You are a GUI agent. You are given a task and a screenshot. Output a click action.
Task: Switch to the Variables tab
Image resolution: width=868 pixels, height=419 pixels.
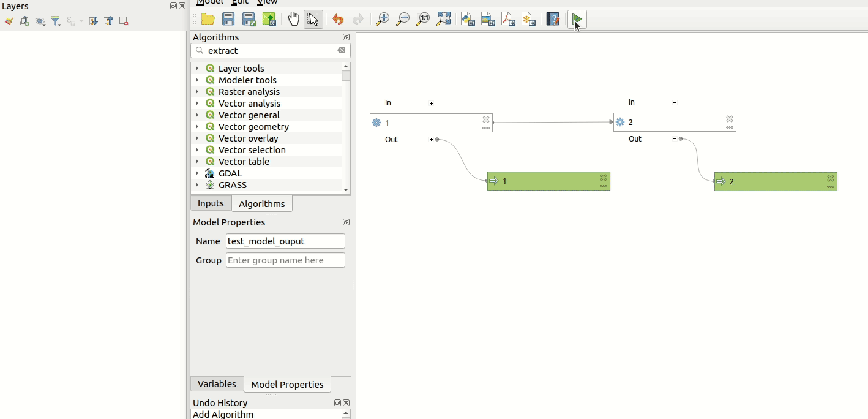[x=217, y=384]
